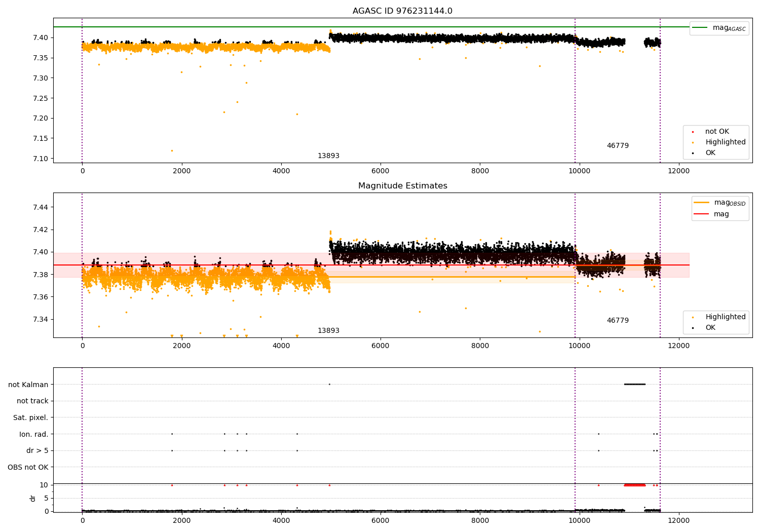Viewport: 760px width, 532px height.
Task: Click obsid label 46779 in top plot
Action: [x=618, y=146]
